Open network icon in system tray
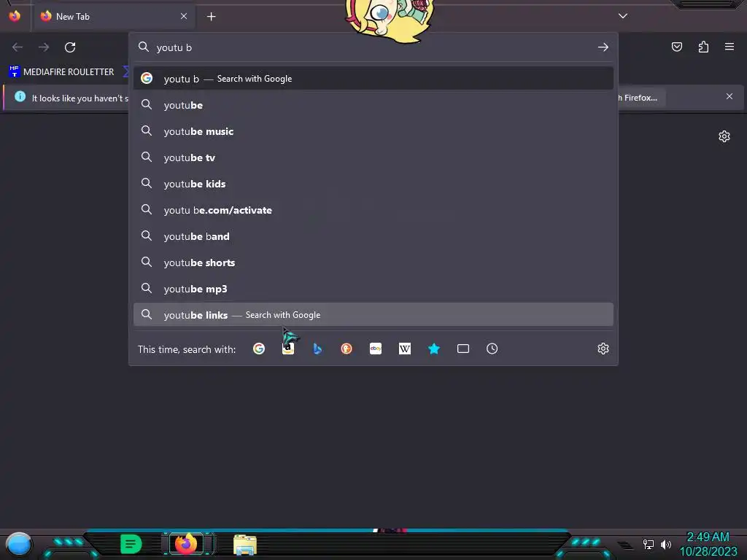This screenshot has height=560, width=747. pos(649,544)
